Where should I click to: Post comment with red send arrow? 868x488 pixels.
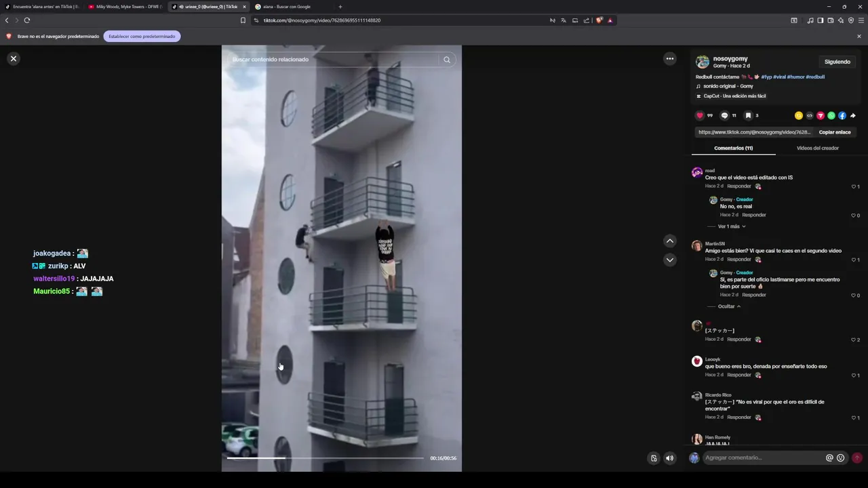click(857, 458)
